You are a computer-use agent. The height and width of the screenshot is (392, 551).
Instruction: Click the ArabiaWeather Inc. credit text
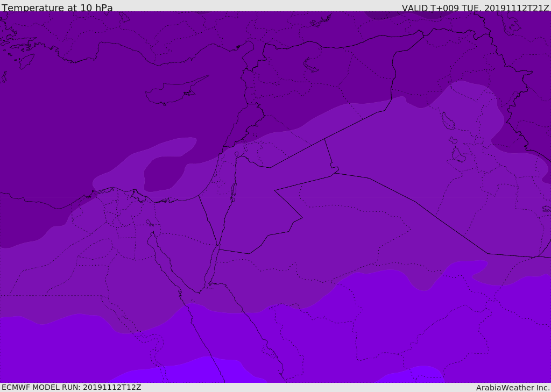coord(513,388)
